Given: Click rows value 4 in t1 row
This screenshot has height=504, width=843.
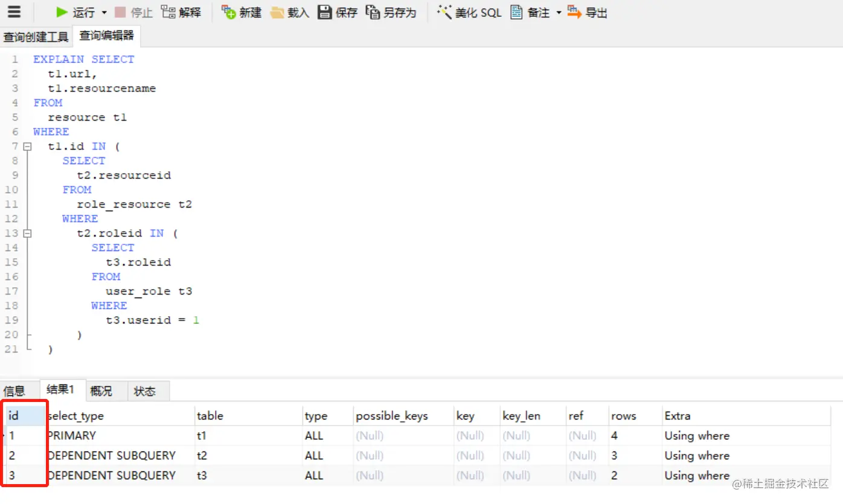Looking at the screenshot, I should pyautogui.click(x=635, y=436).
